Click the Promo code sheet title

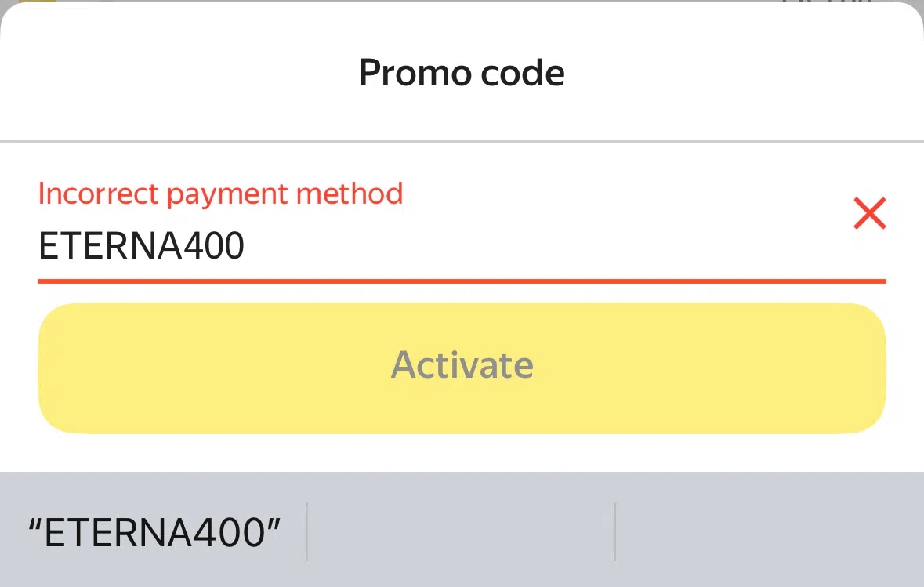[462, 73]
